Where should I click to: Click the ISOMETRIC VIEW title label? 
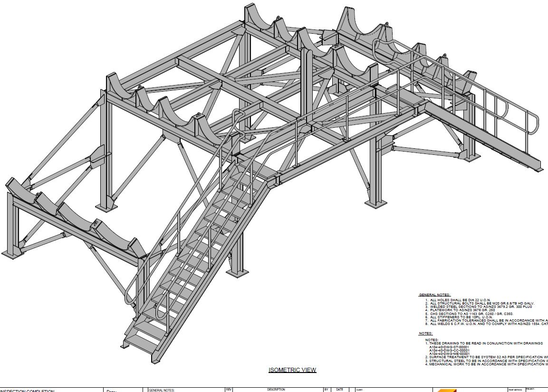tap(292, 370)
